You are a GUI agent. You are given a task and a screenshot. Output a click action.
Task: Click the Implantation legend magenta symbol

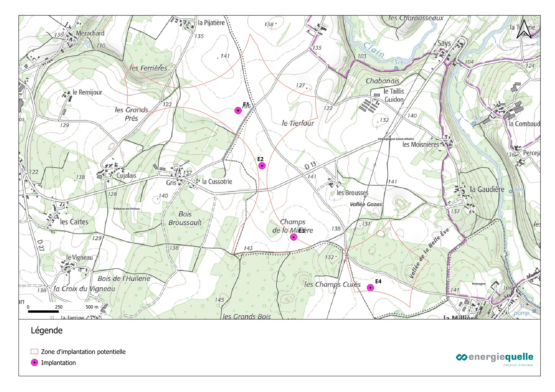pos(34,363)
